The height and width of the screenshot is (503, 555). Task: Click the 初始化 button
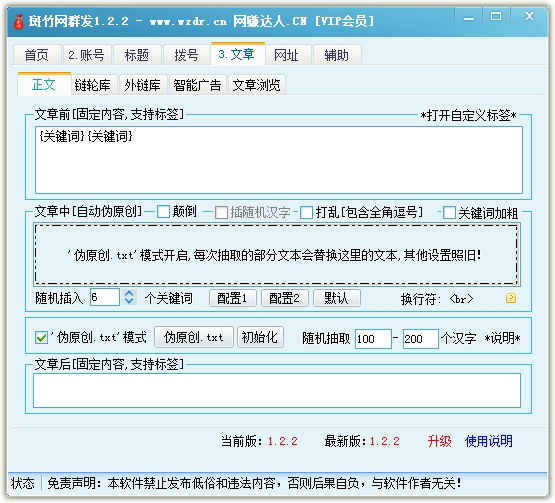pyautogui.click(x=260, y=337)
